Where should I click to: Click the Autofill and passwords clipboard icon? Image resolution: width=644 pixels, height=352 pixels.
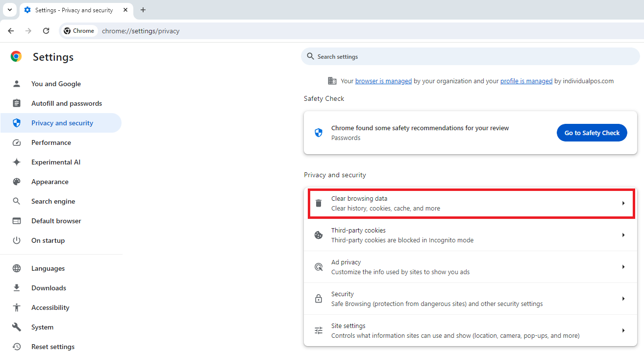pyautogui.click(x=17, y=103)
